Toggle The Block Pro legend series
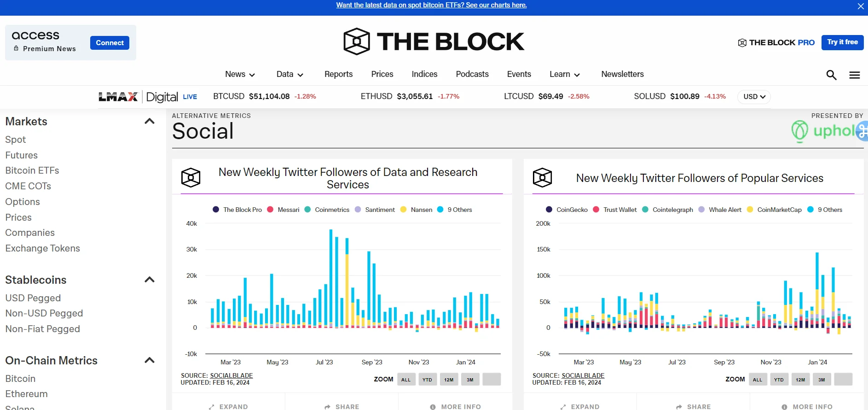This screenshot has height=410, width=868. [x=237, y=210]
